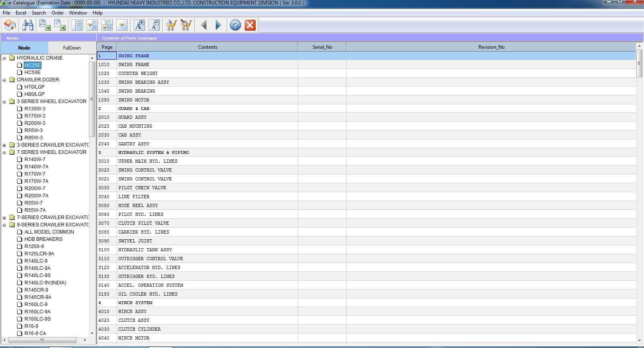Expand the 3-SERIES CRAWLER EXCAVATOR node
The image size is (644, 348).
(x=4, y=145)
